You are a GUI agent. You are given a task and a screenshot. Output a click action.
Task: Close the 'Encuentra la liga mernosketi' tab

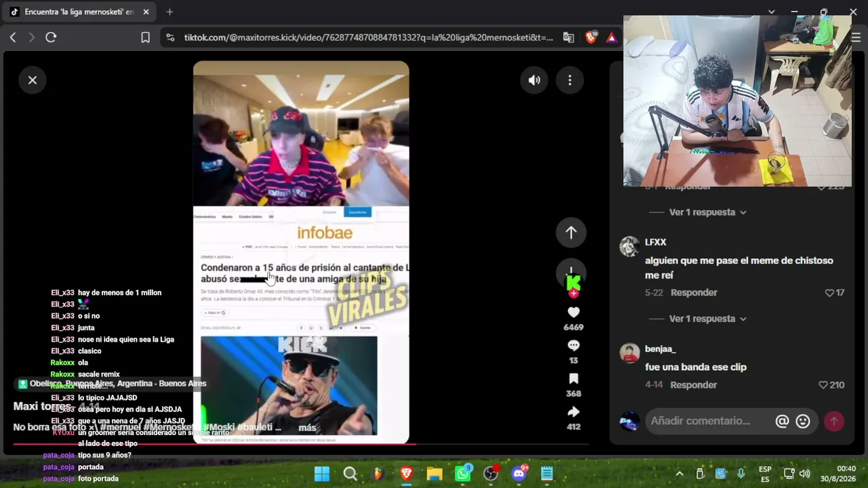point(146,12)
